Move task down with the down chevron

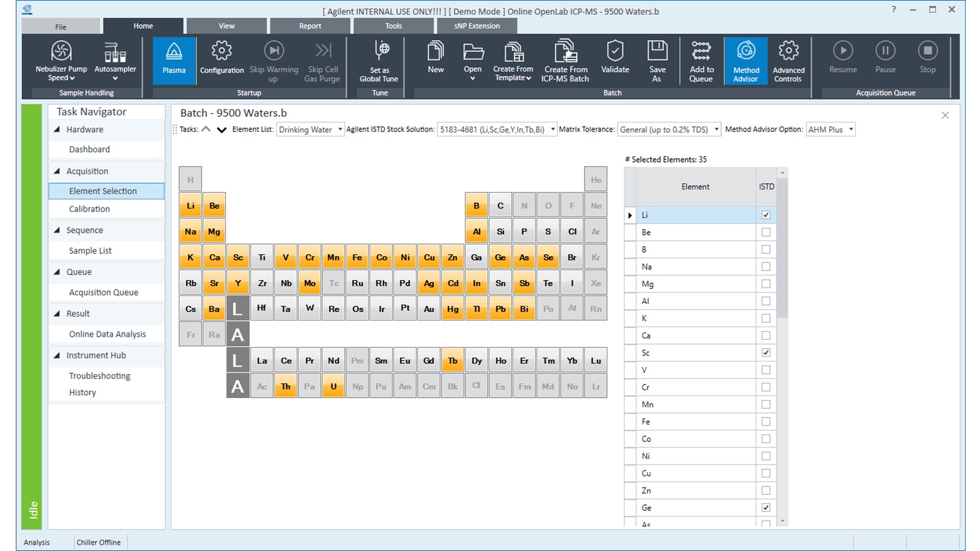[222, 130]
